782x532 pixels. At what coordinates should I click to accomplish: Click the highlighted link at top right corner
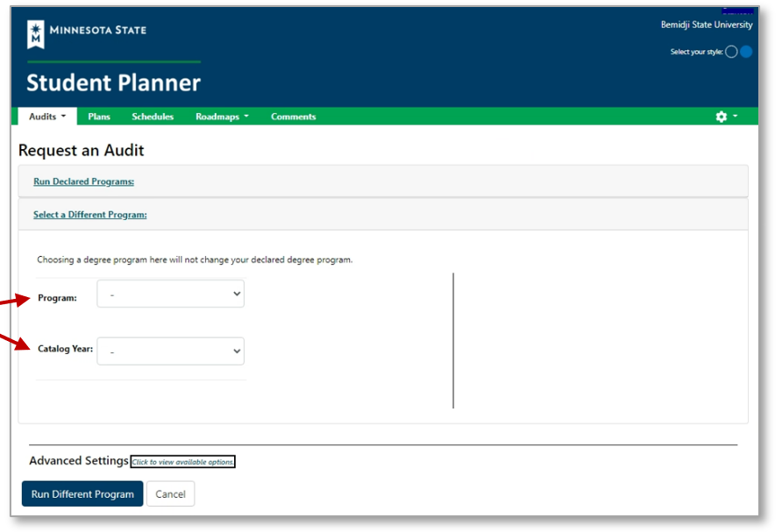coord(737,11)
